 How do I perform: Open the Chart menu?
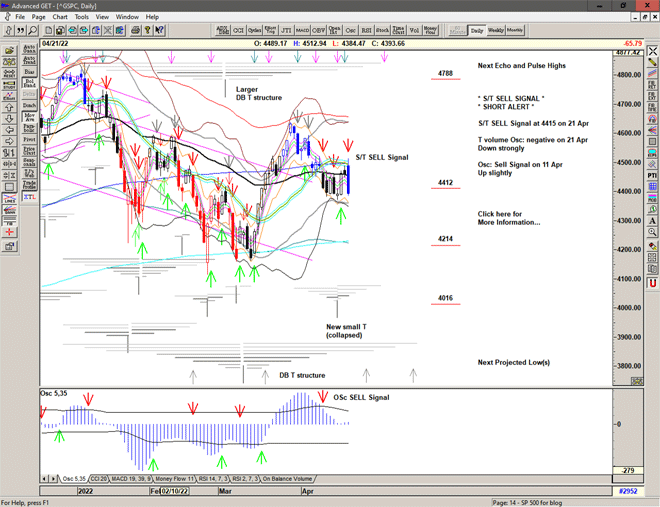pos(60,17)
